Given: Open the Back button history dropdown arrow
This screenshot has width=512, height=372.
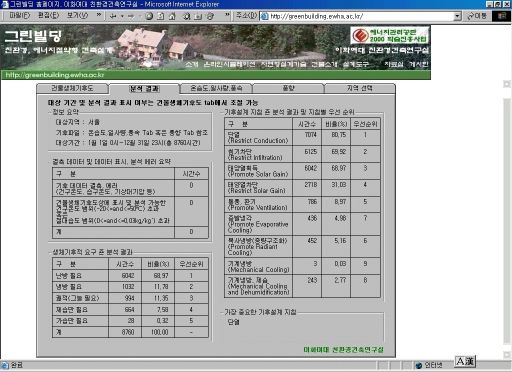Looking at the screenshot, I should pyautogui.click(x=122, y=16).
